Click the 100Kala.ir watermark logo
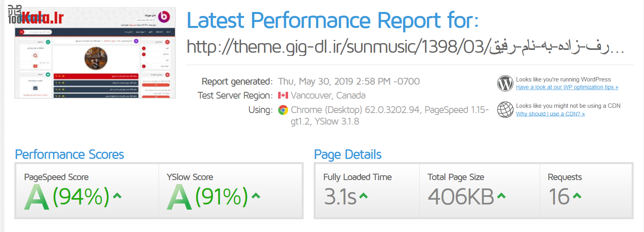Screen dimensions: 644x232 click(x=36, y=17)
